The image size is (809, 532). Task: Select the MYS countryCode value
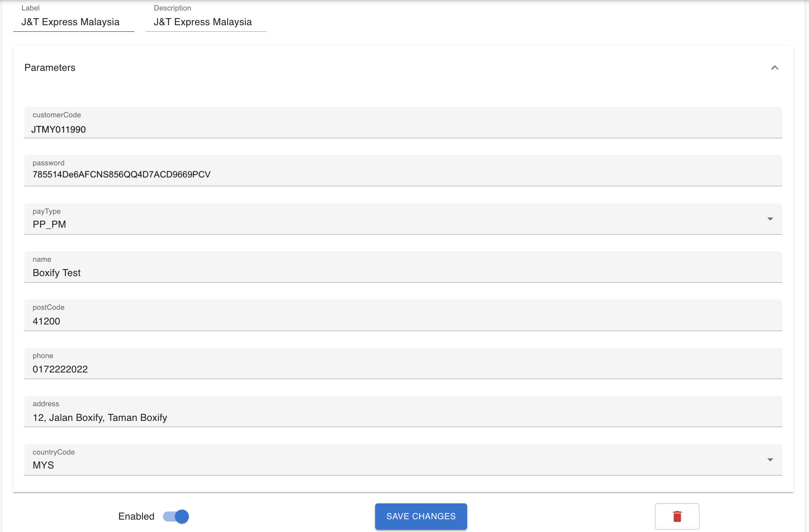[x=43, y=465]
